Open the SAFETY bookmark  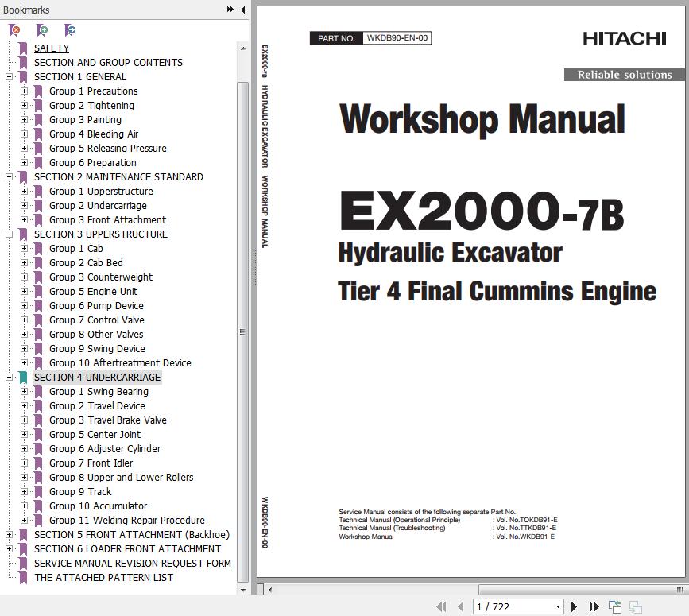pyautogui.click(x=52, y=48)
